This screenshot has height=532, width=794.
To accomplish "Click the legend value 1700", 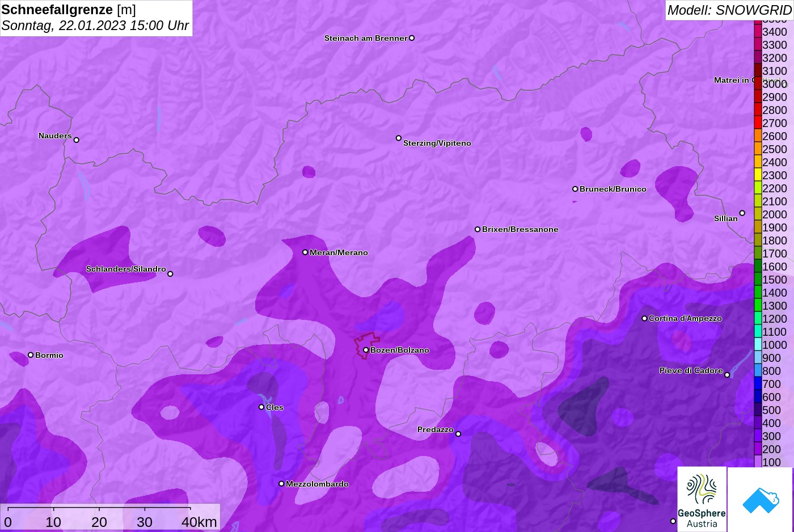I will (x=775, y=254).
